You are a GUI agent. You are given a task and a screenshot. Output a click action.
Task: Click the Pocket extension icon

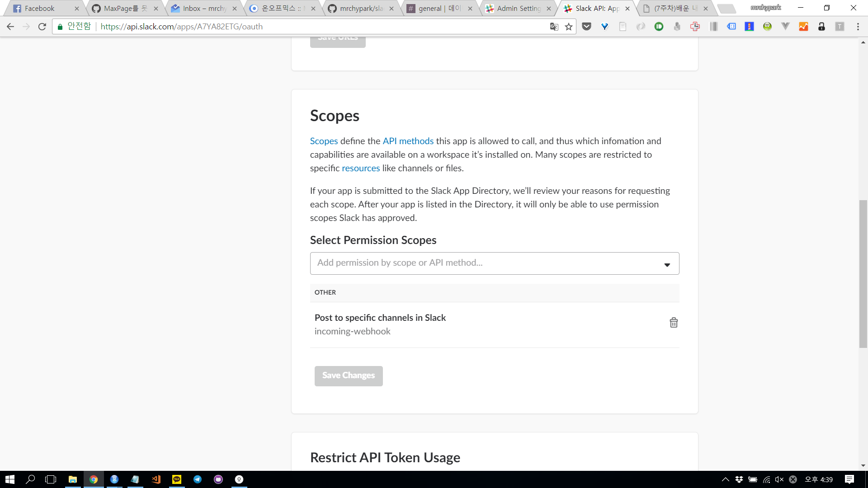click(x=587, y=27)
